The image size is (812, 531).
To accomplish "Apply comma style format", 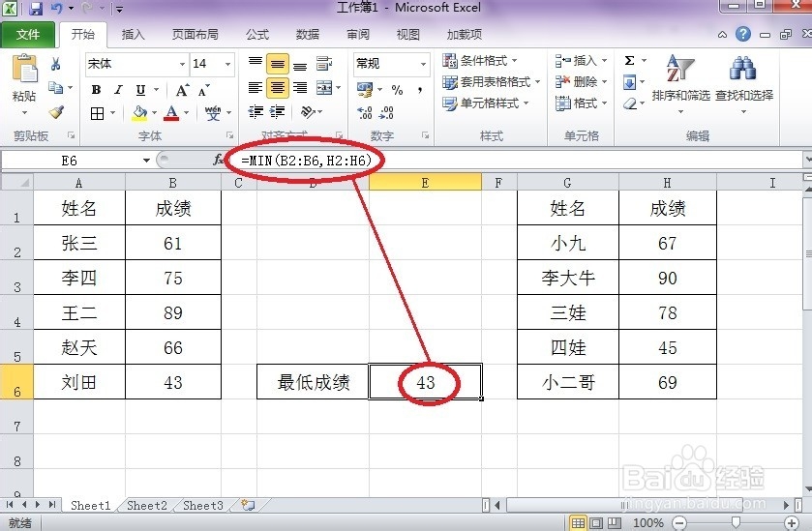I will click(x=420, y=90).
